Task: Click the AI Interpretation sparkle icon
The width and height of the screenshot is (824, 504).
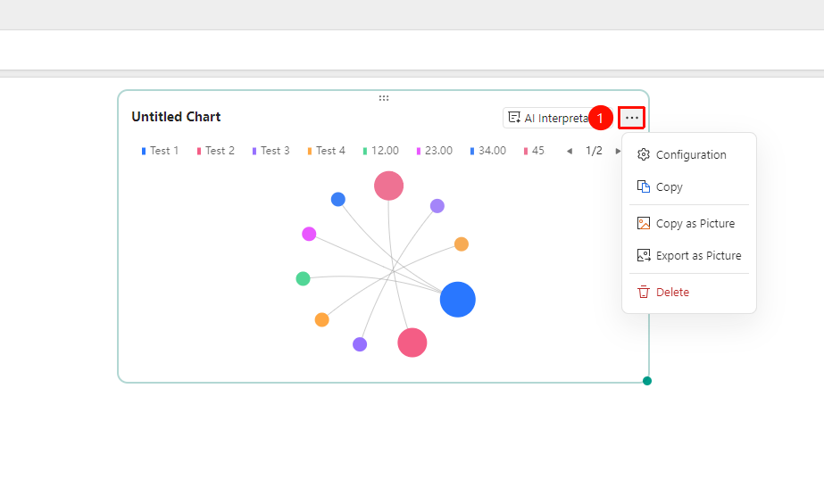Action: tap(514, 118)
